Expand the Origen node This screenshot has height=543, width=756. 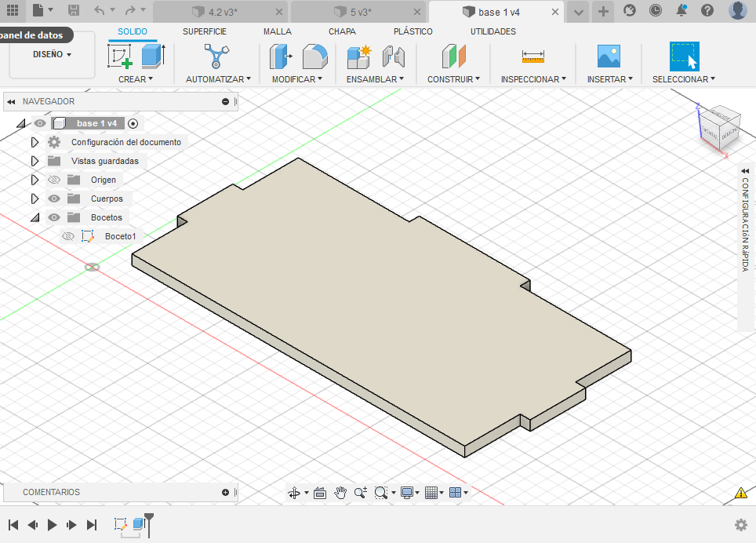pyautogui.click(x=35, y=180)
